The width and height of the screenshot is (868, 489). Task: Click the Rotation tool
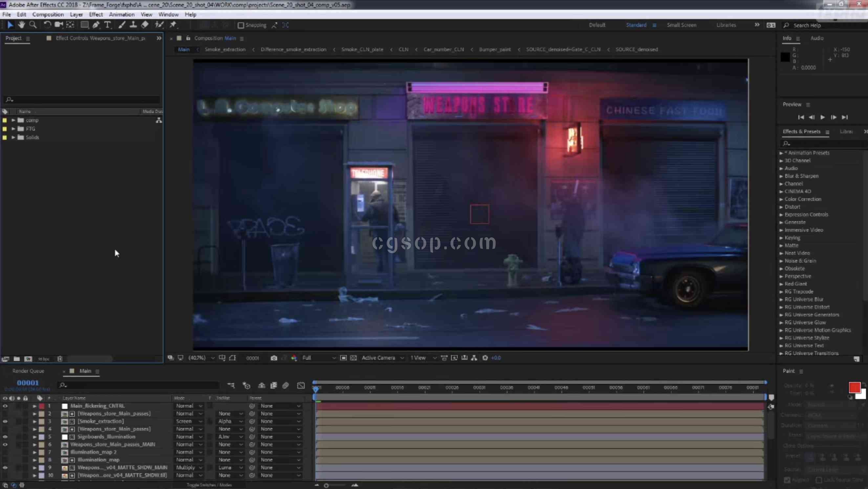point(47,25)
